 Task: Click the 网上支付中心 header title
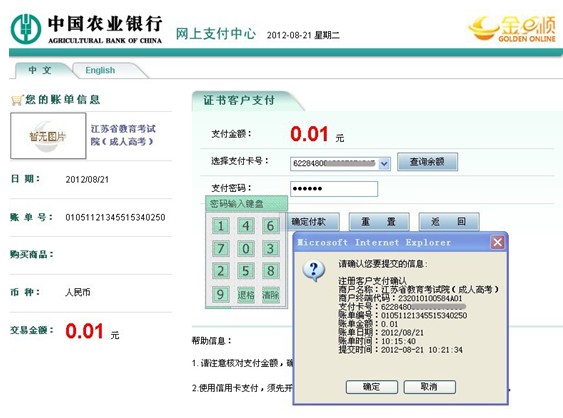point(215,34)
